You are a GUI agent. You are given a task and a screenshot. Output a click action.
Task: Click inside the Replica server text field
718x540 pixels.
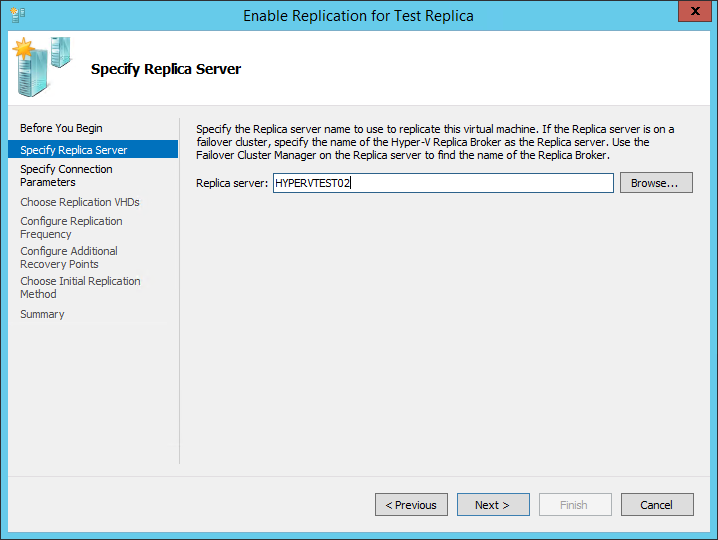tap(443, 183)
